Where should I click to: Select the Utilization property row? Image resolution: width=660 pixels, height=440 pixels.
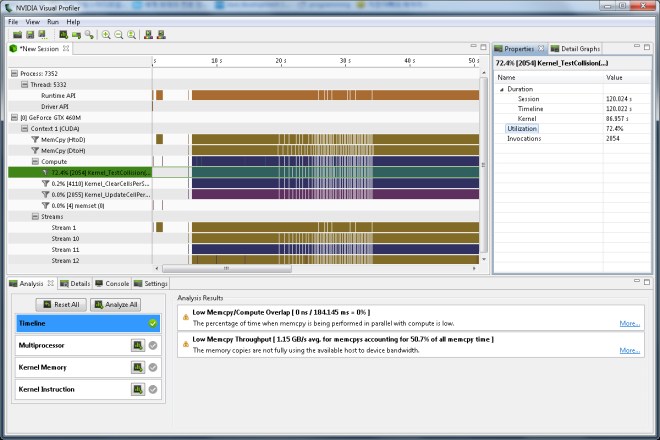572,128
